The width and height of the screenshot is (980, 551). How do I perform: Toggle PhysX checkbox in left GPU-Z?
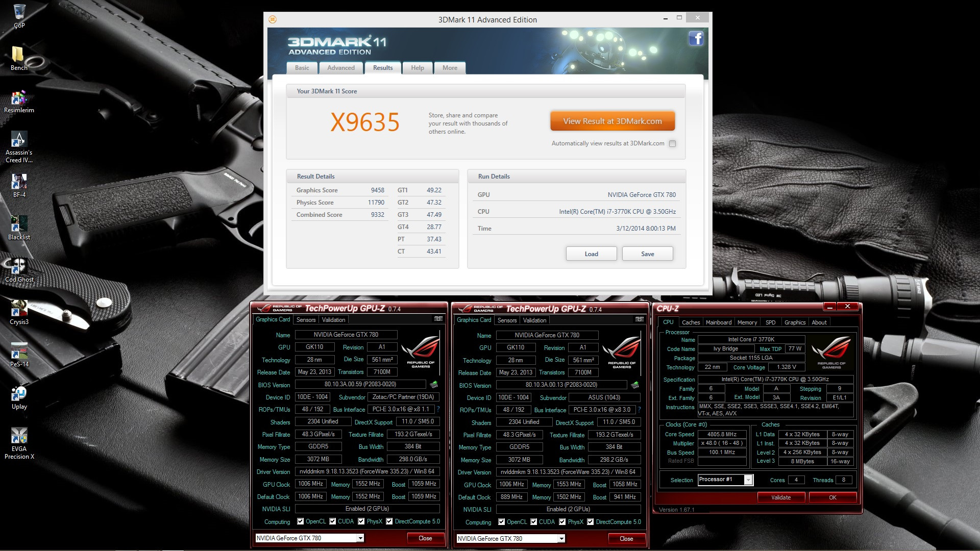(361, 521)
